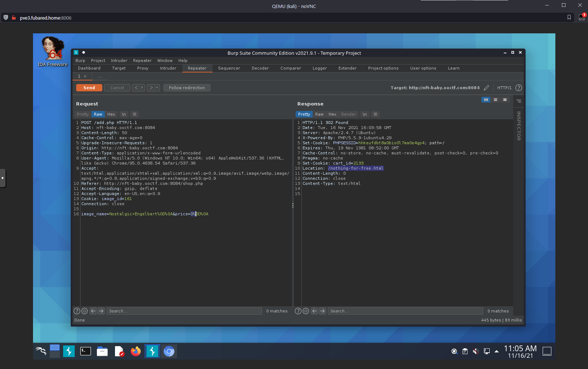Open response message editor menu

[375, 114]
